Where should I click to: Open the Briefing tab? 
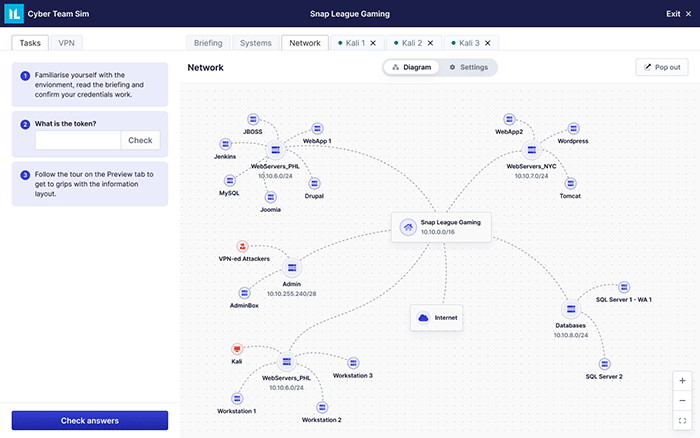[x=208, y=43]
